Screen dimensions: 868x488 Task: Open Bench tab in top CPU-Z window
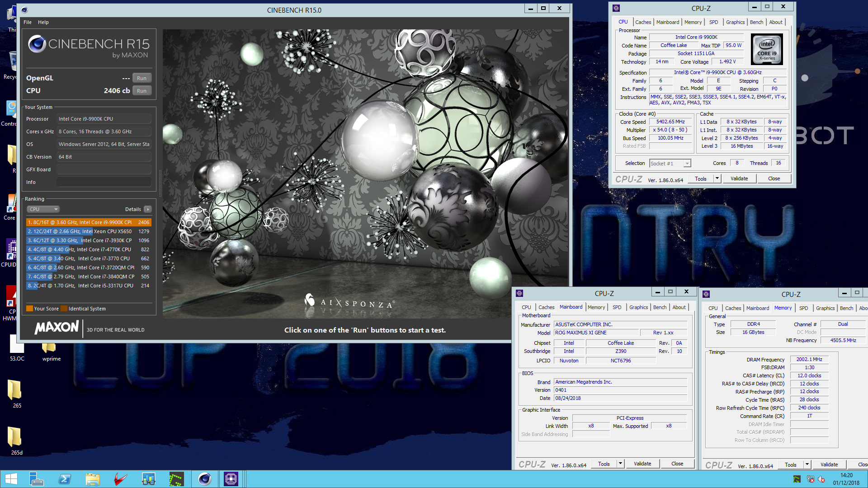coord(756,22)
